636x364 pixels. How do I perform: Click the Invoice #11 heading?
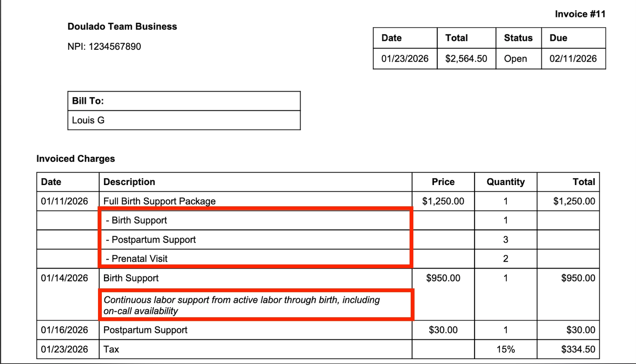coord(580,14)
